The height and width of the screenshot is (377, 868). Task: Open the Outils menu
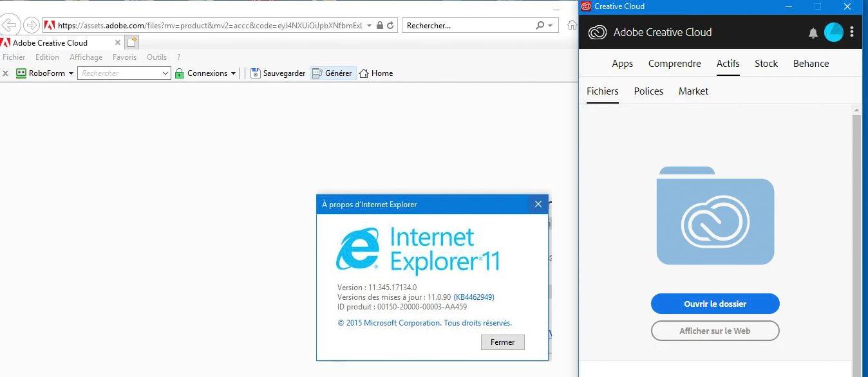(x=157, y=57)
